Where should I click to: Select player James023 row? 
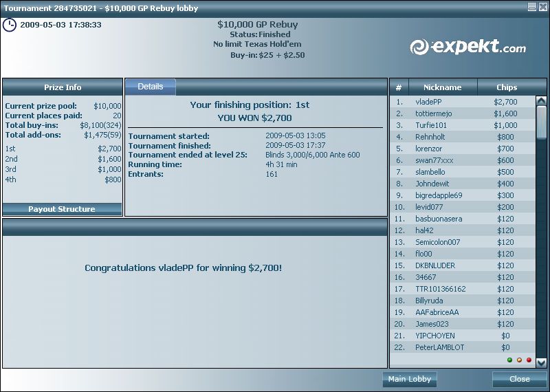463,324
